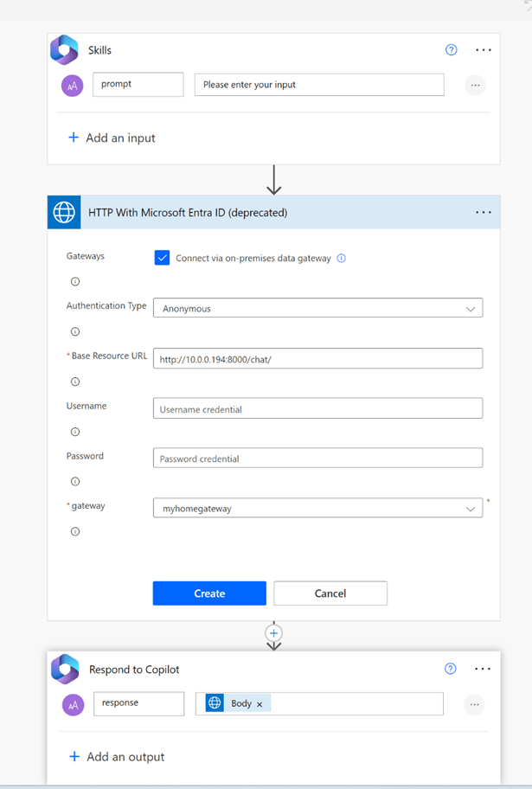Open options for the prompt input row
This screenshot has width=532, height=789.
click(474, 85)
